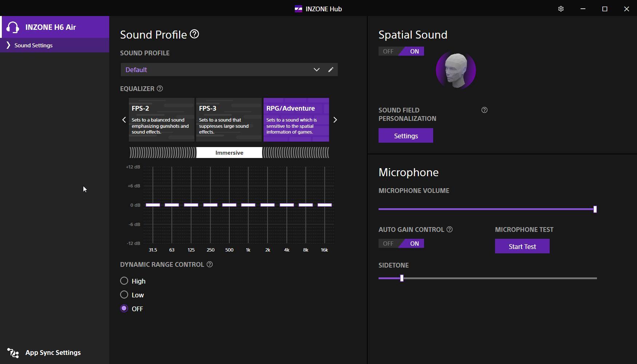
Task: Click the SIDETONE label
Action: 393,265
